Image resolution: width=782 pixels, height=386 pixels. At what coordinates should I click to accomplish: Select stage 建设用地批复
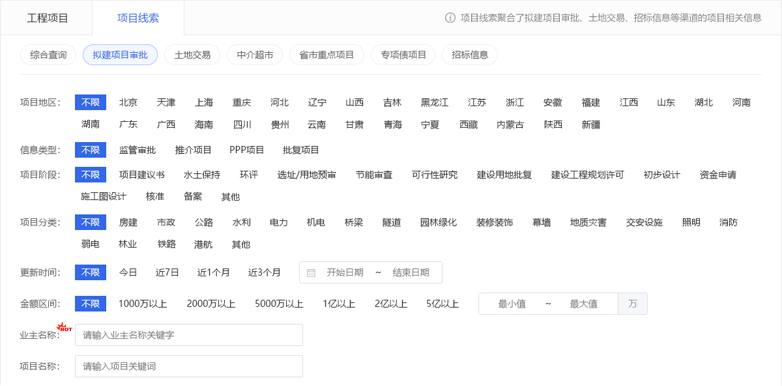point(504,175)
